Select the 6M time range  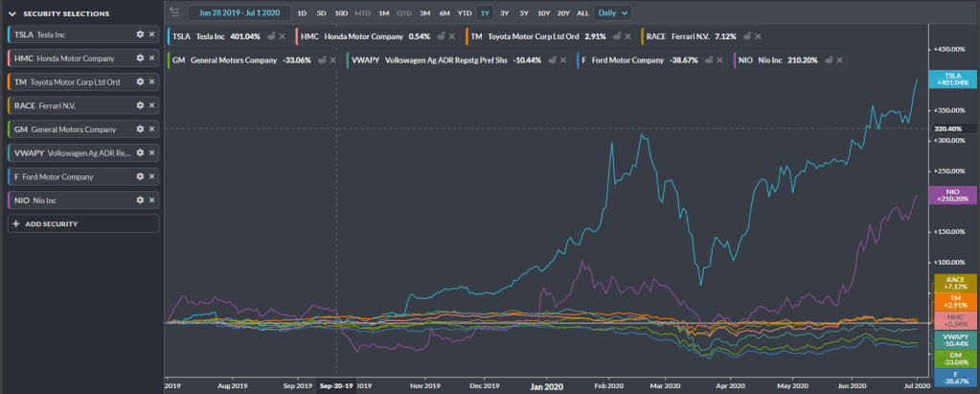pos(444,13)
